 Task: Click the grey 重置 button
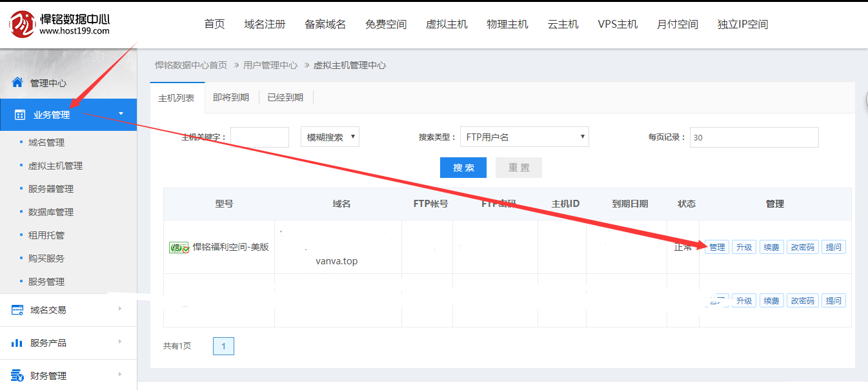pos(519,168)
